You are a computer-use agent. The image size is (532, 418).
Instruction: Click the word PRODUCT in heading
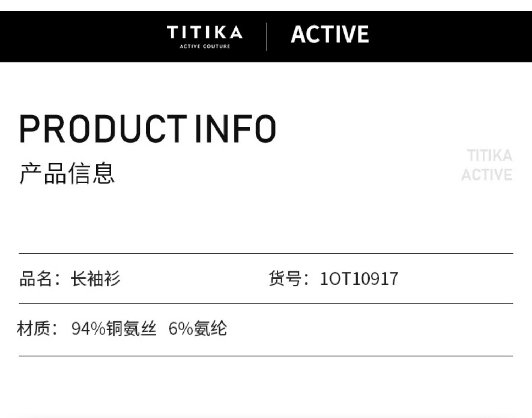pyautogui.click(x=103, y=128)
